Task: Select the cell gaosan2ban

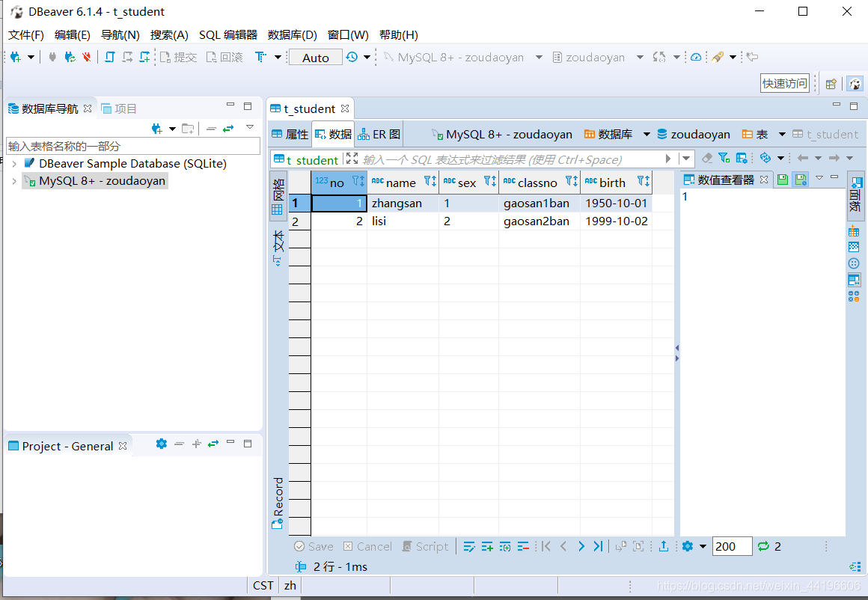Action: pos(540,221)
